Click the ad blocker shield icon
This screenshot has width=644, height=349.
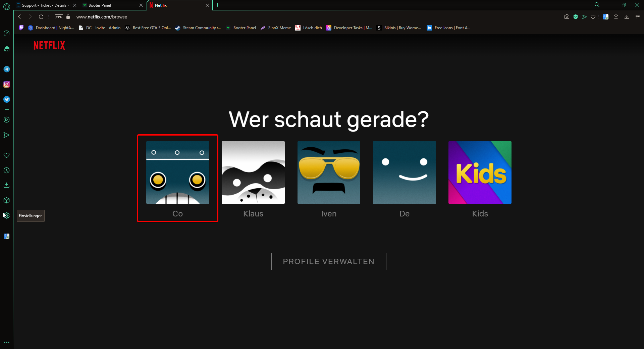pos(576,17)
